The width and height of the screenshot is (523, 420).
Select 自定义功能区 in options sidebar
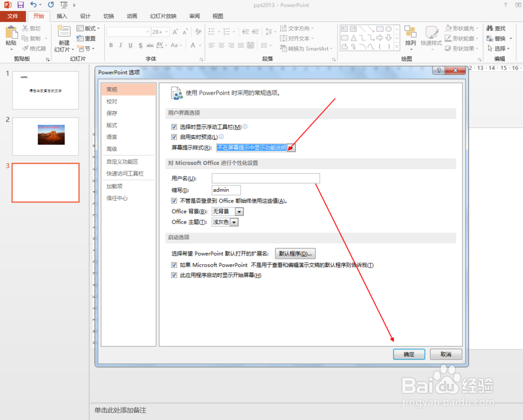click(129, 161)
